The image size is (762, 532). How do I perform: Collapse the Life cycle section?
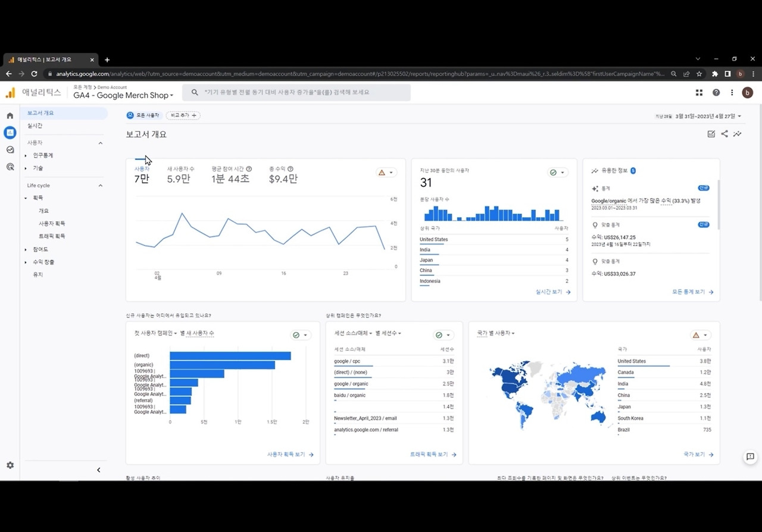pyautogui.click(x=100, y=186)
